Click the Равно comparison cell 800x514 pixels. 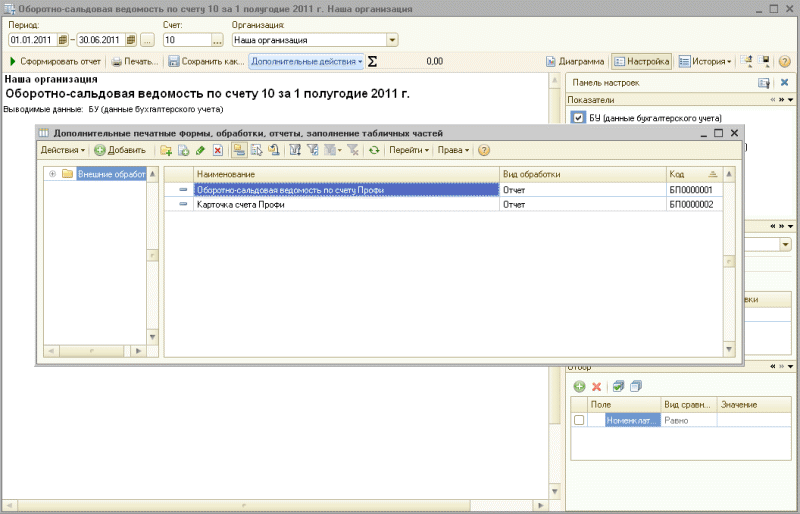click(689, 420)
